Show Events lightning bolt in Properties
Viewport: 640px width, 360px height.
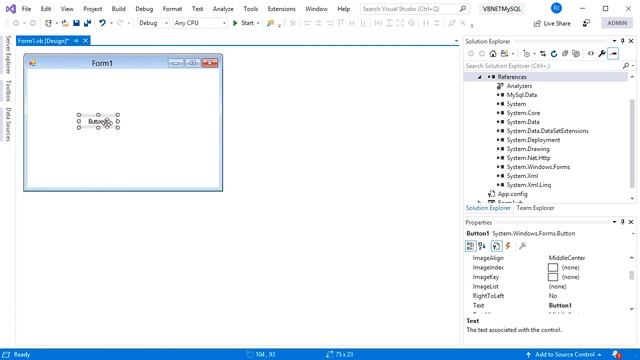coord(508,246)
